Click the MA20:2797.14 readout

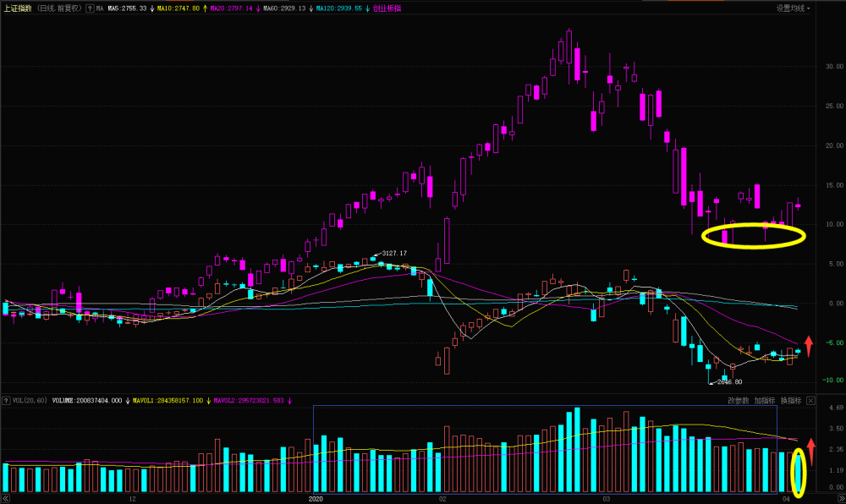(231, 8)
